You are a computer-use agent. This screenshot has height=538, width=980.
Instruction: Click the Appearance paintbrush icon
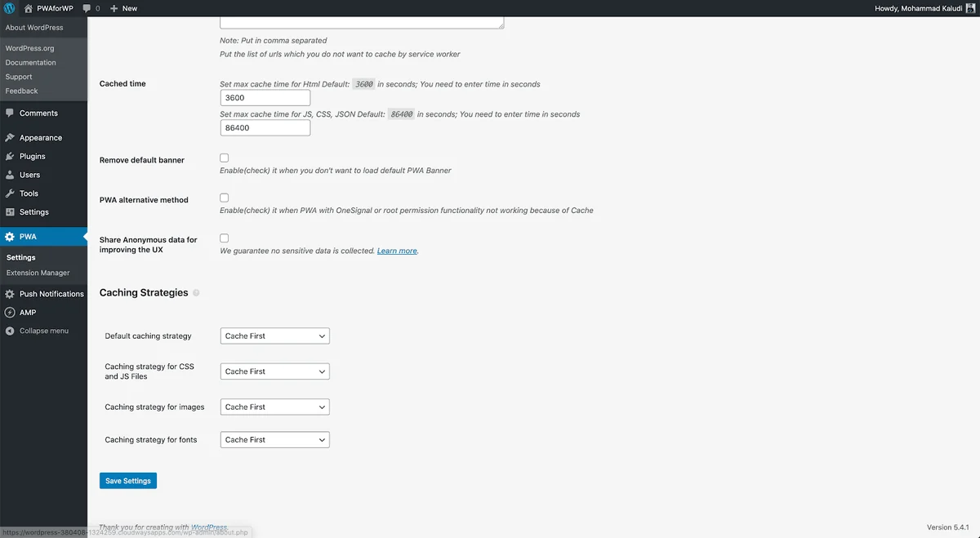tap(10, 138)
